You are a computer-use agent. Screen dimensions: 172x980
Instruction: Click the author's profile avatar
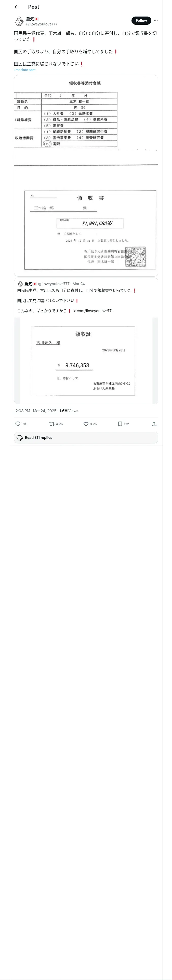pos(19,21)
